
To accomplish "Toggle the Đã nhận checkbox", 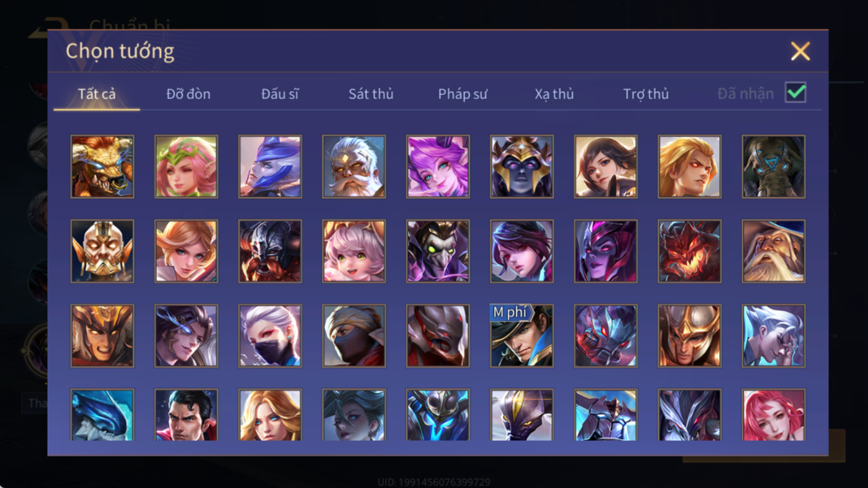I will [x=795, y=93].
